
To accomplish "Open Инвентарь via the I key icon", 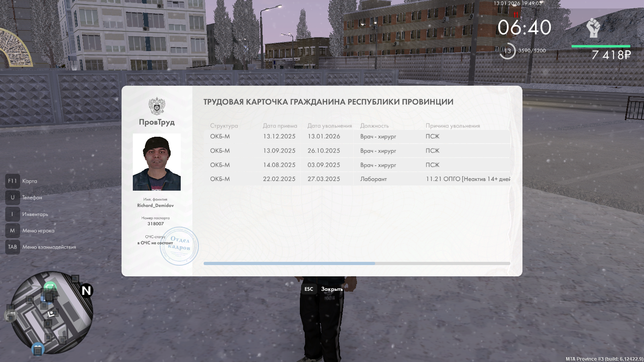I will (12, 214).
